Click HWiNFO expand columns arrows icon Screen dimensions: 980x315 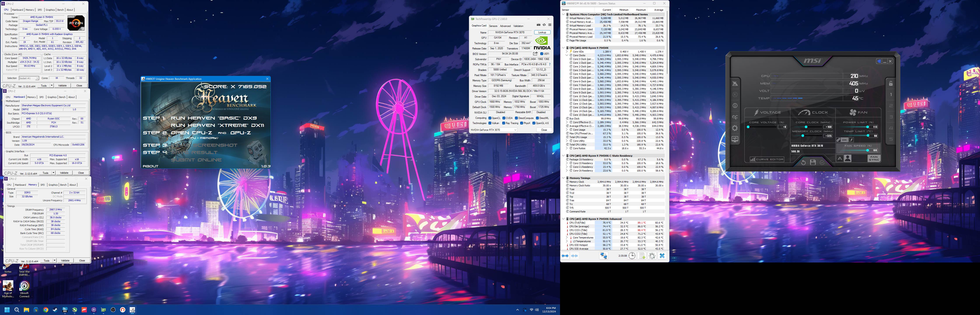tap(565, 256)
